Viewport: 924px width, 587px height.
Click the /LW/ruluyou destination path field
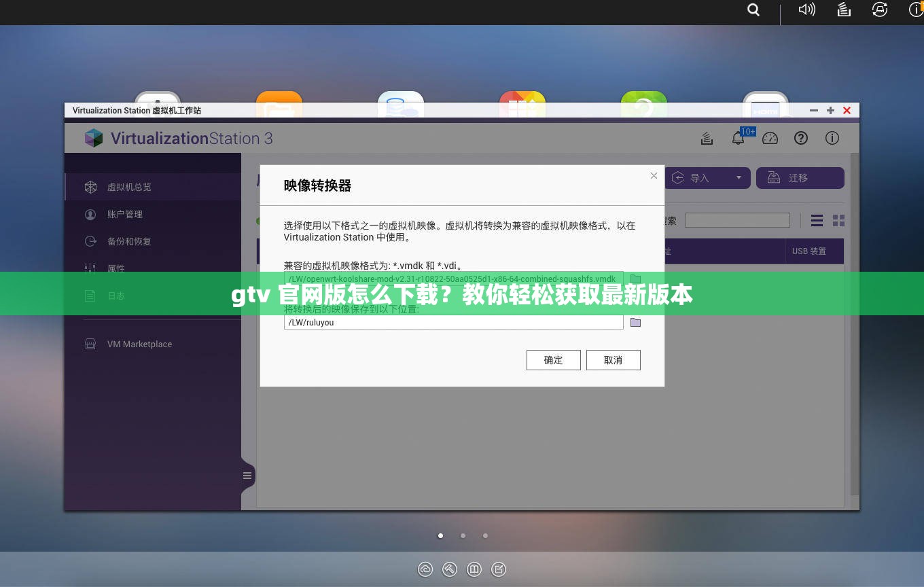[453, 322]
